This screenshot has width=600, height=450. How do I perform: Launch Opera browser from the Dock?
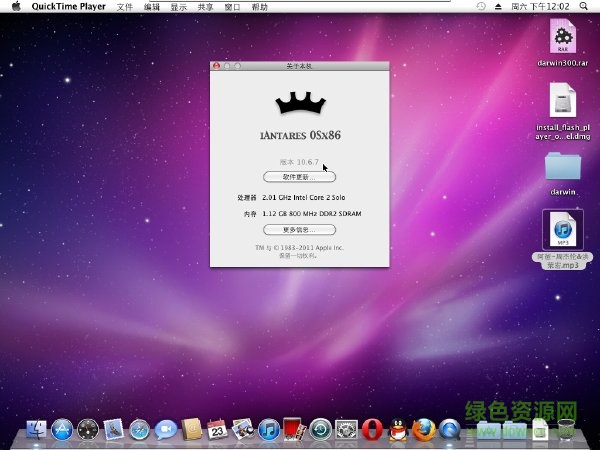tap(372, 430)
